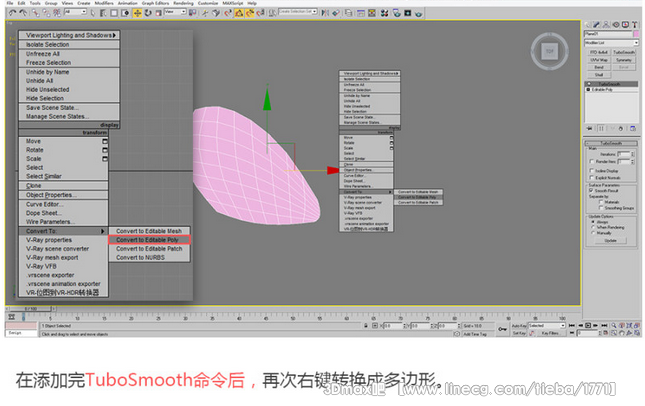The width and height of the screenshot is (645, 406).
Task: Collapse the TurboSmooth rollout header
Action: 611,143
